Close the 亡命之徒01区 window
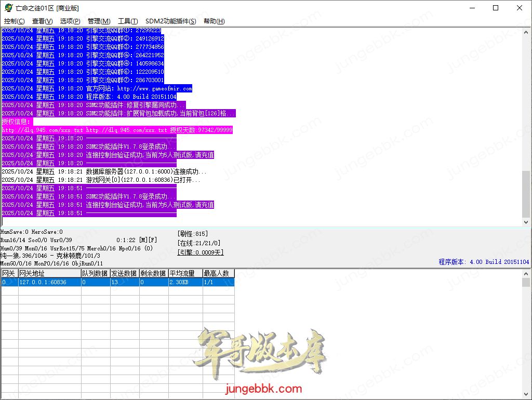Screen dimensions: 532x400 coord(520,8)
